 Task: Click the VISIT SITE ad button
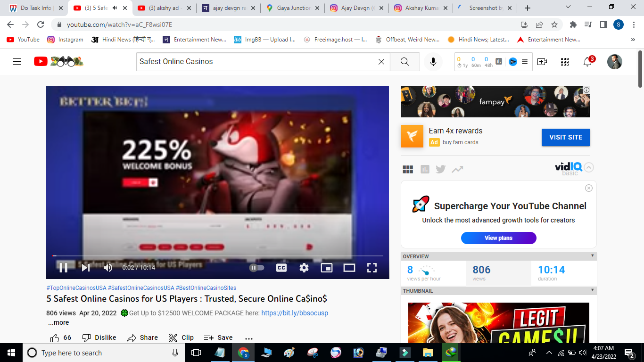point(566,137)
